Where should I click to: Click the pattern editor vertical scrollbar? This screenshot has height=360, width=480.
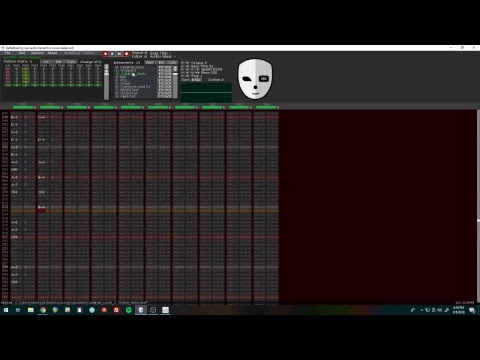(x=478, y=205)
